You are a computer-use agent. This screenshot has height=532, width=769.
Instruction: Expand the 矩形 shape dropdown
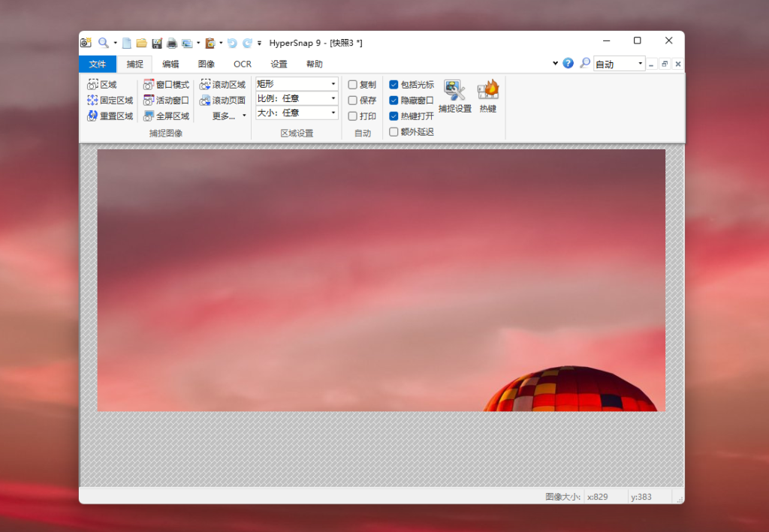pos(297,84)
